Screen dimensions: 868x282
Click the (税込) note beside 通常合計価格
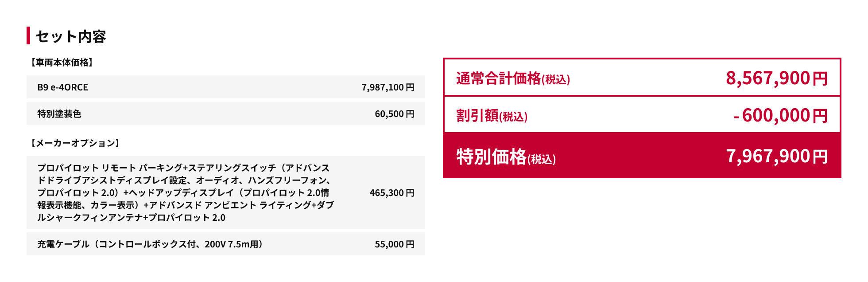556,80
